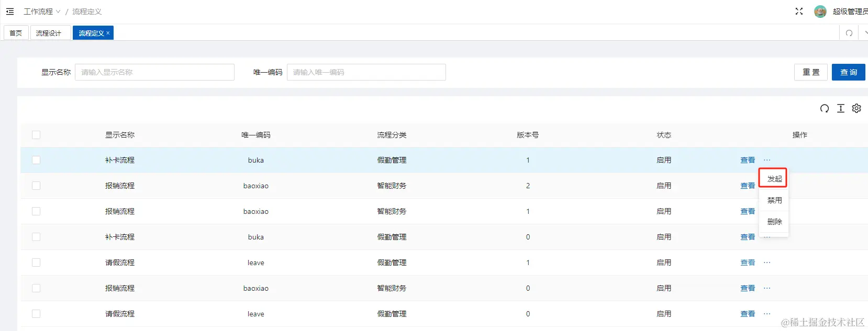The height and width of the screenshot is (331, 868).
Task: Collapse the sidebar menu icon
Action: click(x=10, y=12)
